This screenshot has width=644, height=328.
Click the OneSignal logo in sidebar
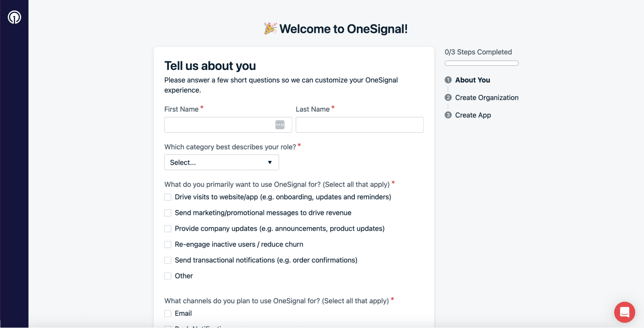click(14, 17)
